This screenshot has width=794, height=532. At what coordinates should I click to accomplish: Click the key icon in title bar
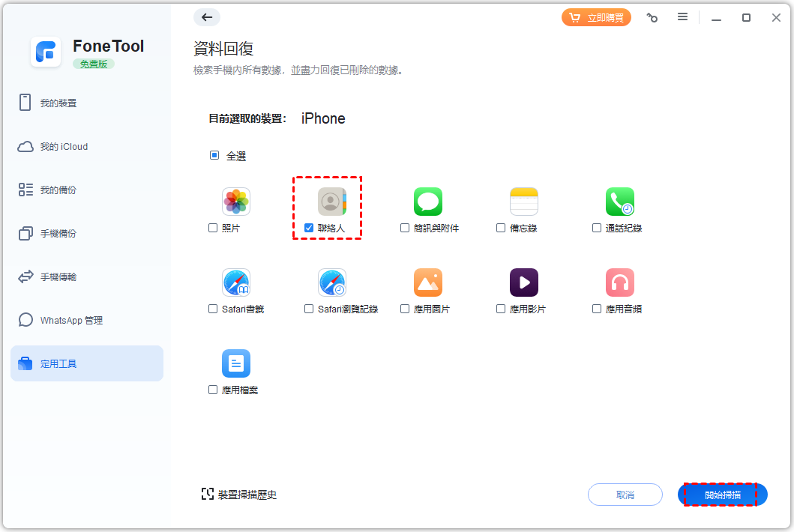tap(652, 17)
